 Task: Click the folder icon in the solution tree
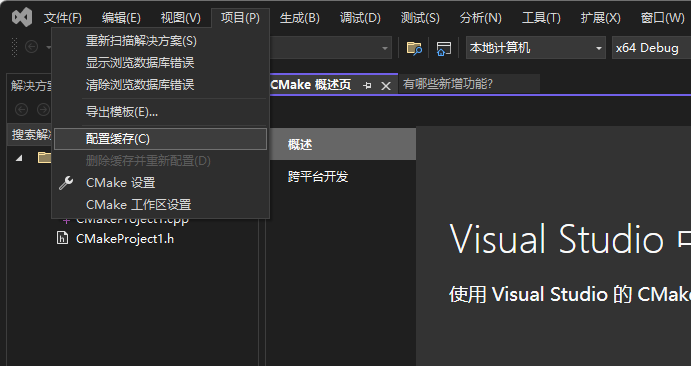[45, 157]
